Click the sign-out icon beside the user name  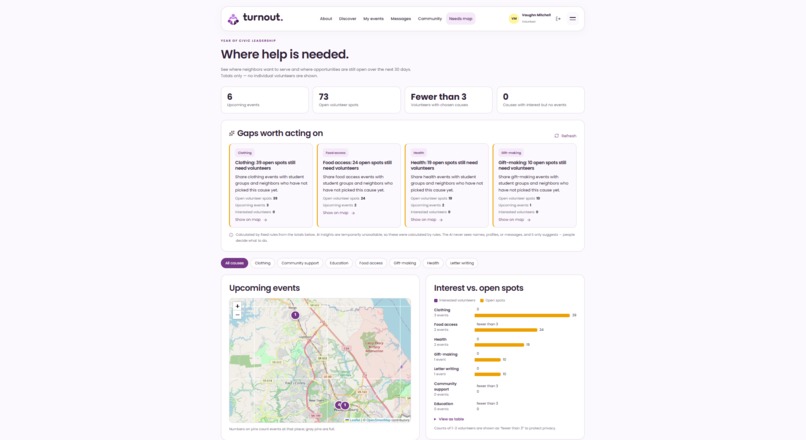pyautogui.click(x=558, y=19)
